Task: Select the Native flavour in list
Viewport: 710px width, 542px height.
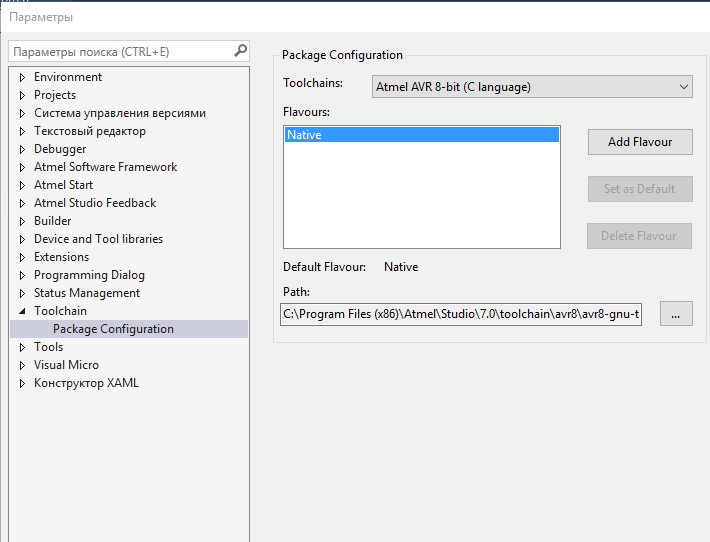Action: tap(421, 135)
